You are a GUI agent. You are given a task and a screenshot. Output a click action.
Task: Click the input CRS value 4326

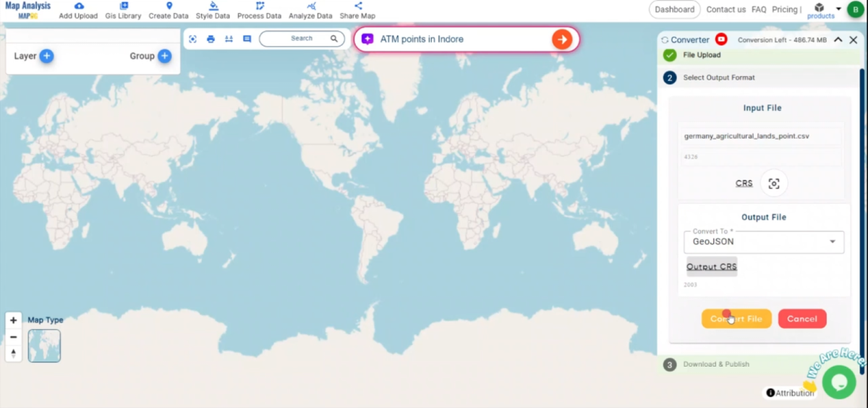pyautogui.click(x=691, y=157)
